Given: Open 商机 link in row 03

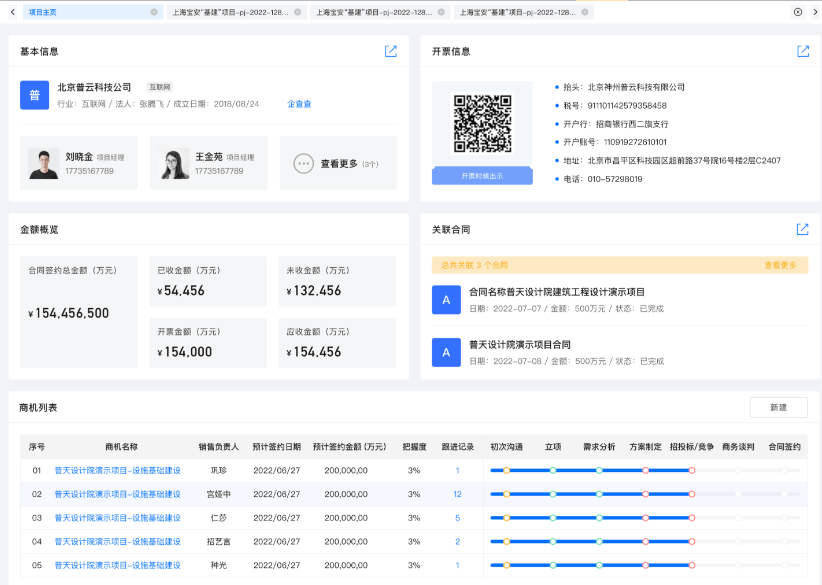Looking at the screenshot, I should click(x=117, y=517).
